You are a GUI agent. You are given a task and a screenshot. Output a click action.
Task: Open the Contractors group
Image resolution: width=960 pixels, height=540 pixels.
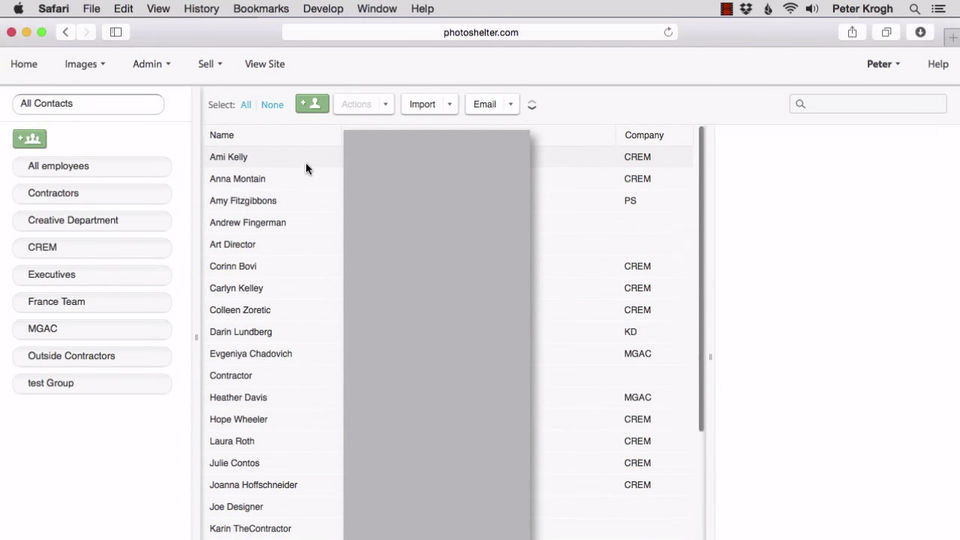pos(92,193)
